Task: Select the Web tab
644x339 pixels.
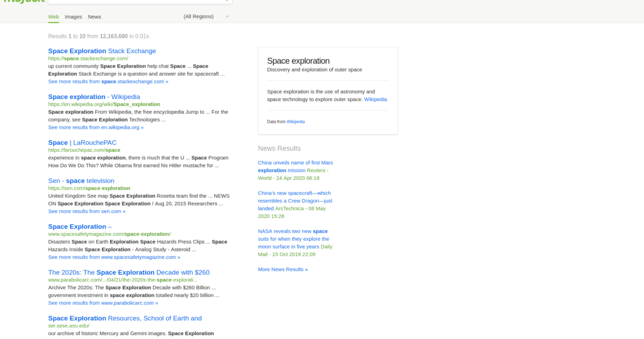Action: pos(54,17)
